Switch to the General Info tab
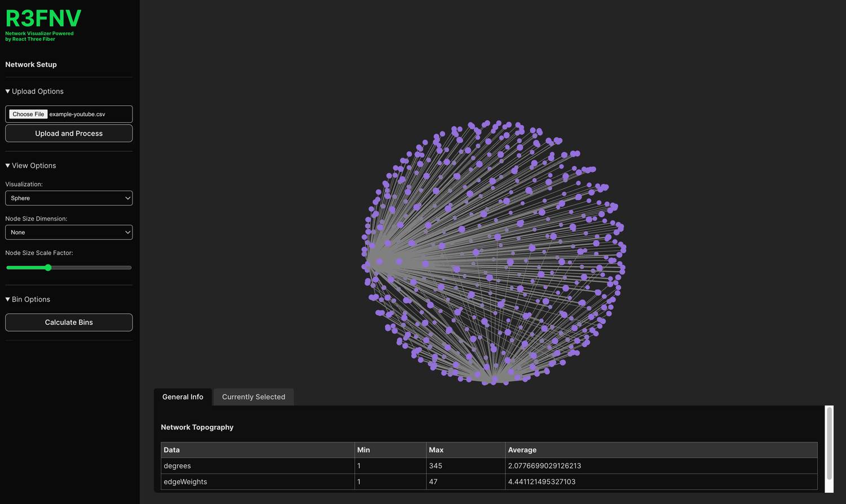This screenshot has width=846, height=504. tap(183, 397)
